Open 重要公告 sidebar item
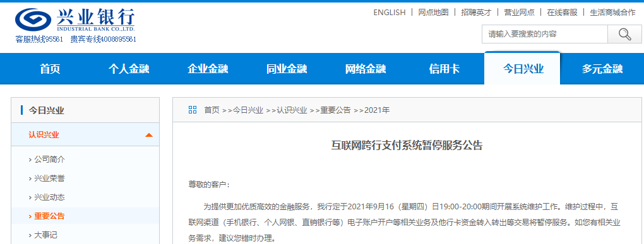 click(49, 216)
